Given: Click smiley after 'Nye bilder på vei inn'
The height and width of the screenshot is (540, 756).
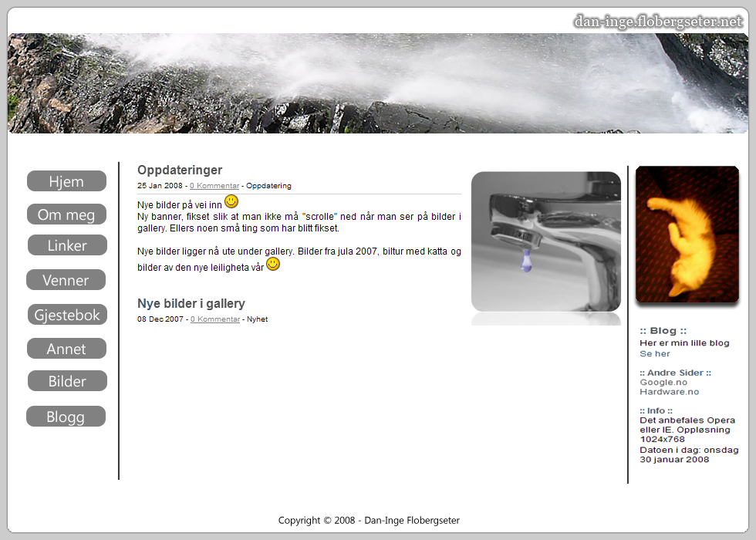Looking at the screenshot, I should pyautogui.click(x=231, y=201).
